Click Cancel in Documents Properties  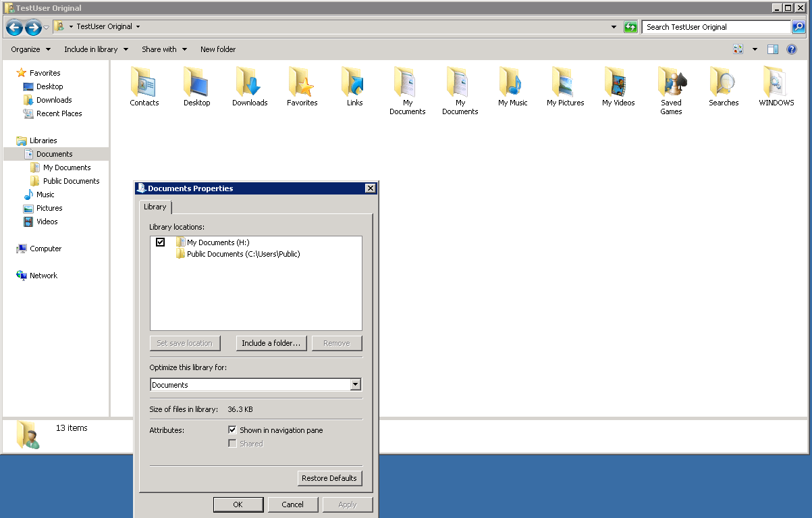[x=293, y=504]
